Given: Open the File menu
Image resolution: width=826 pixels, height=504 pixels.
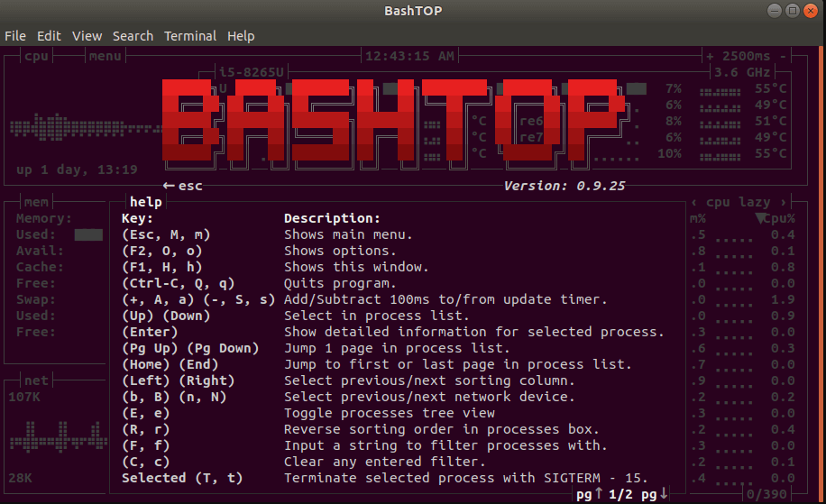Looking at the screenshot, I should point(15,36).
